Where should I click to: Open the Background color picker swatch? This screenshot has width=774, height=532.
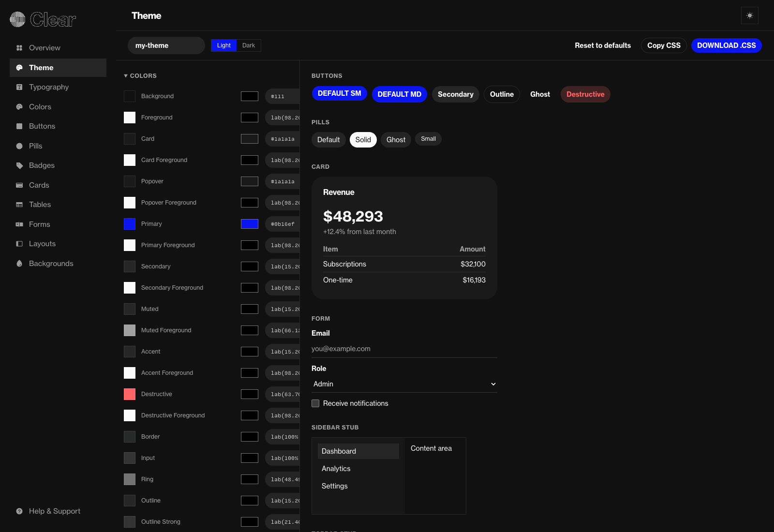point(250,96)
